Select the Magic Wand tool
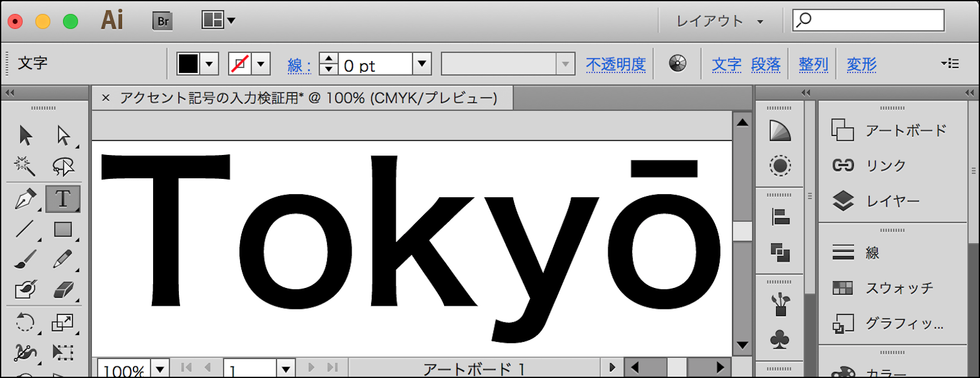 (x=24, y=165)
